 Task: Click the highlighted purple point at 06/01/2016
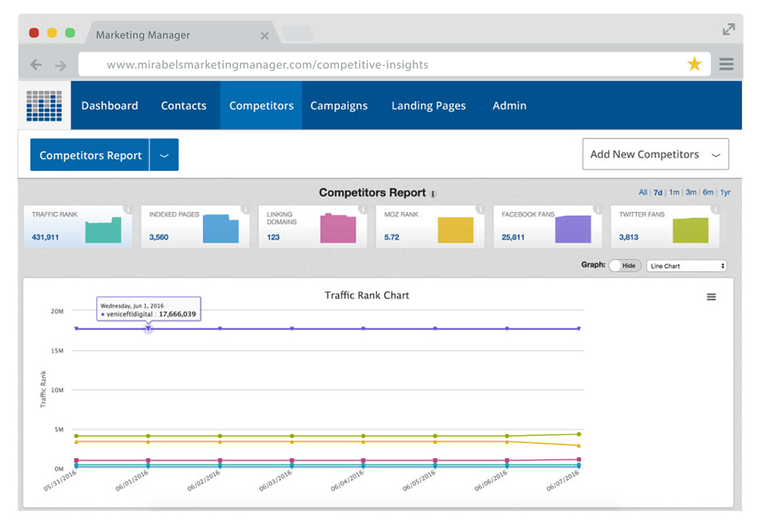point(148,329)
